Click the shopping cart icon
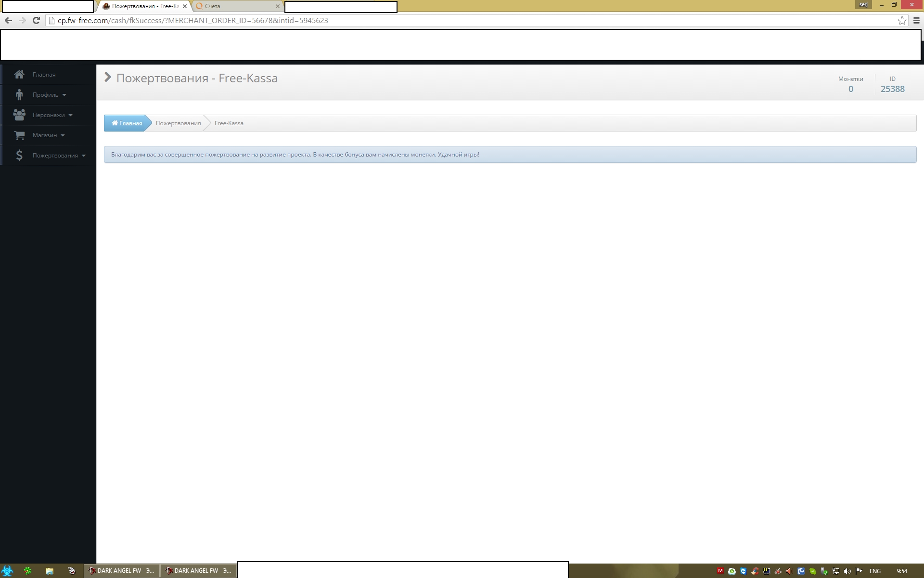This screenshot has height=578, width=924. pos(19,135)
